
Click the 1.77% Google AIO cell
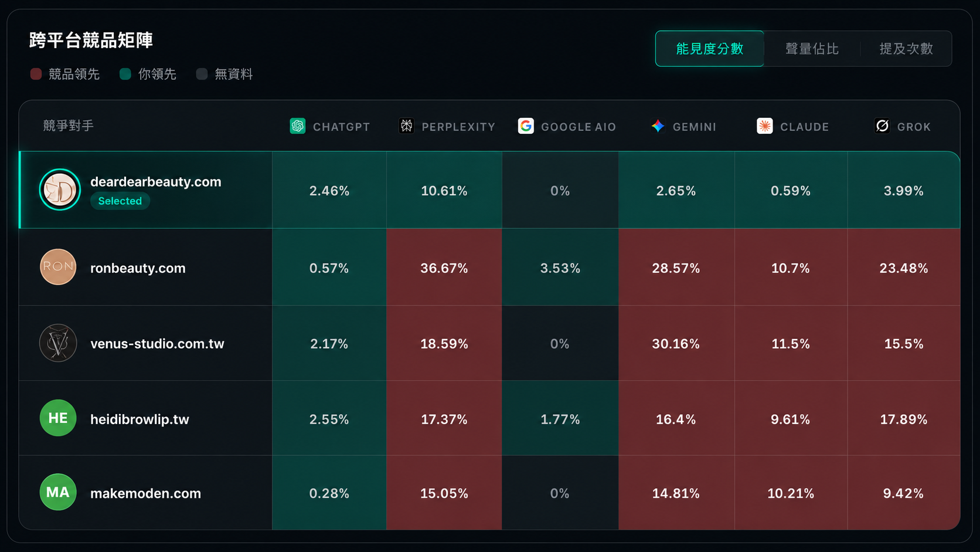560,419
